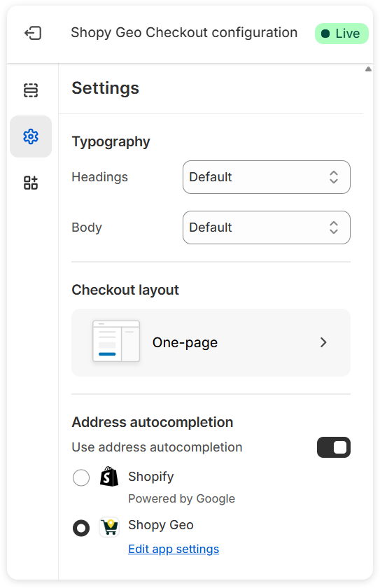Open the Headings font dropdown
This screenshot has height=588, width=380.
(x=267, y=177)
